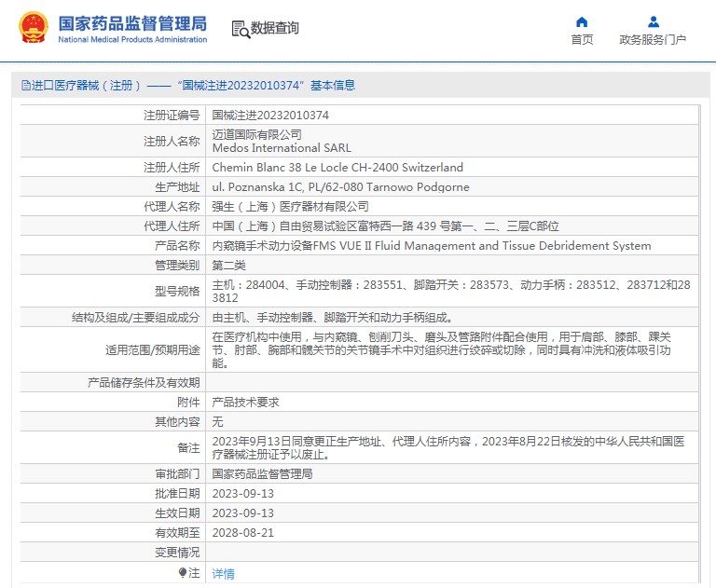Screen dimensions: 716x588
Task: Click the 管理类别 row label
Action: click(177, 266)
